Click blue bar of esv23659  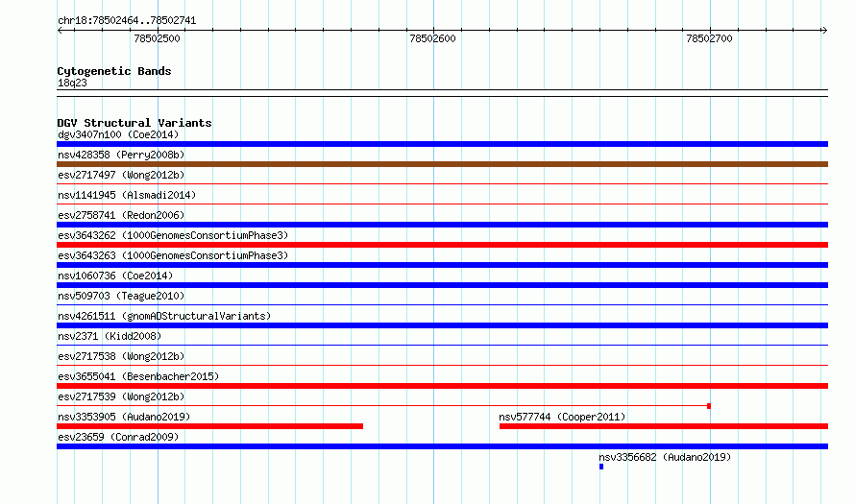pyautogui.click(x=442, y=446)
